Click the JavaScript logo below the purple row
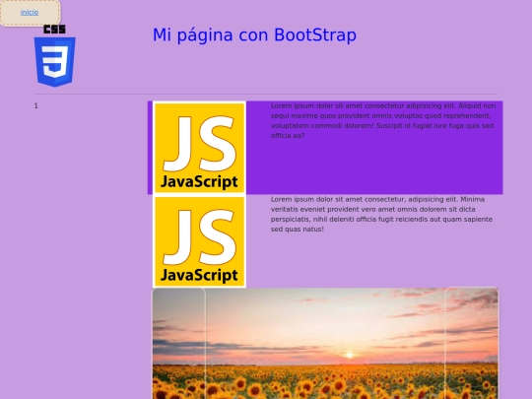 click(x=199, y=241)
